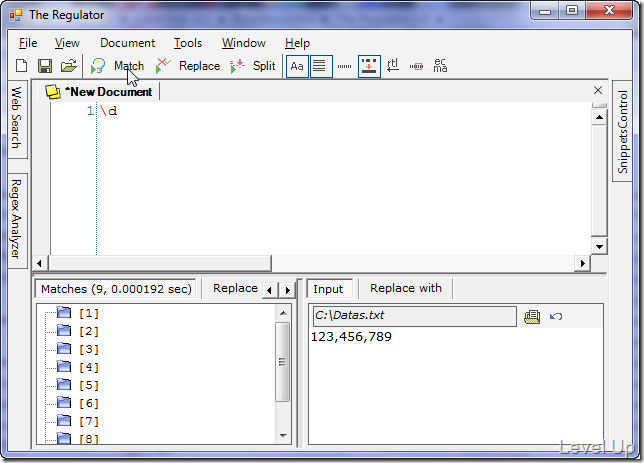Open the Document menu

[127, 43]
